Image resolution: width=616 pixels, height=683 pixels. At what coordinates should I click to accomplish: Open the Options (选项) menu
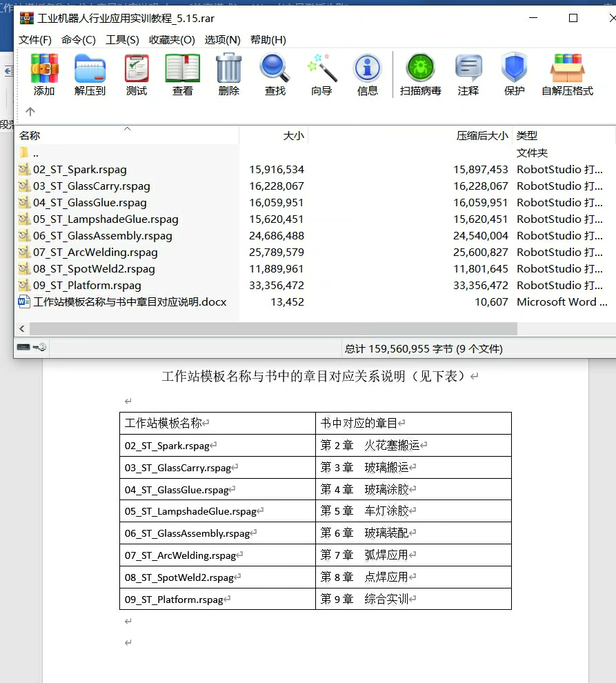pos(223,39)
